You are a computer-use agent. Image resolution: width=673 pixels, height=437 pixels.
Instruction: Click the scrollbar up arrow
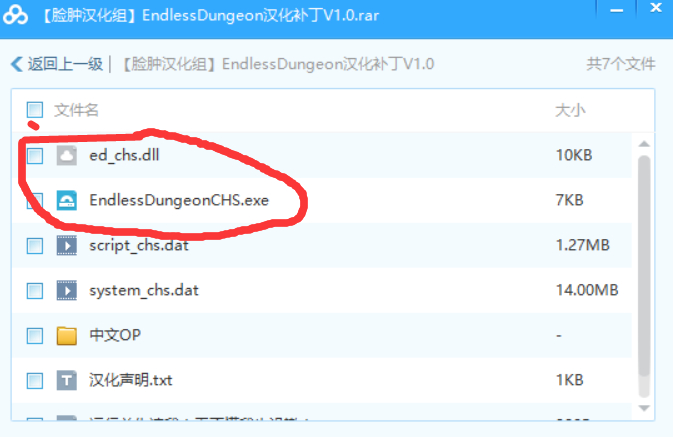[x=644, y=144]
